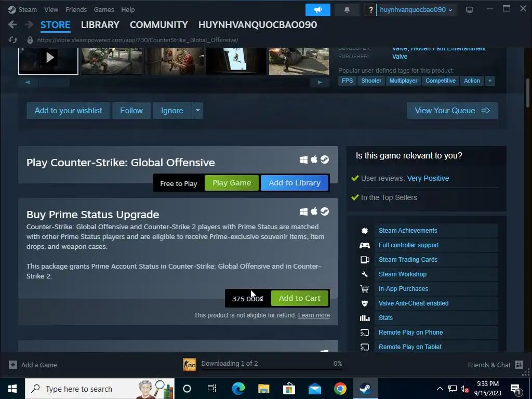Viewport: 532px width, 399px height.
Task: Go forward with the right arrow
Action: coord(29,24)
